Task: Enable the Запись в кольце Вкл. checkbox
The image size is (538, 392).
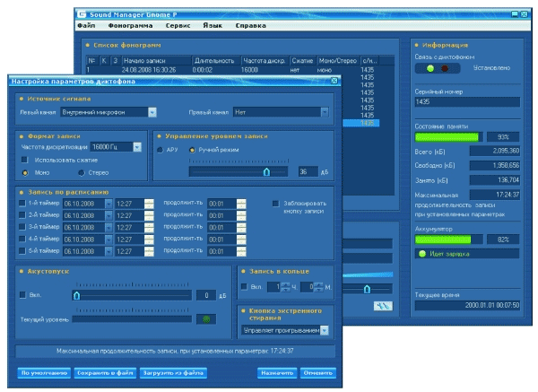Action: (x=244, y=287)
